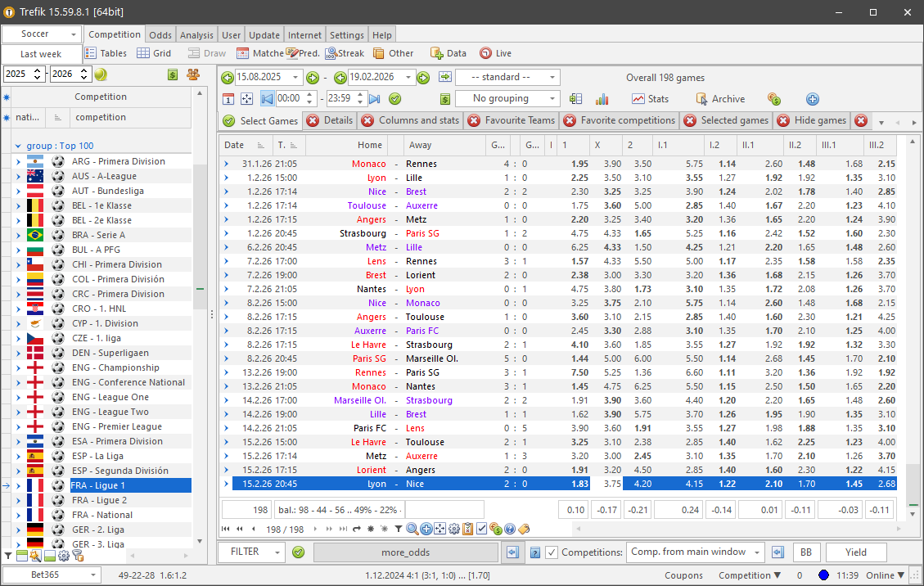Image resolution: width=924 pixels, height=586 pixels.
Task: Open the Stats chart icon
Action: pos(638,99)
